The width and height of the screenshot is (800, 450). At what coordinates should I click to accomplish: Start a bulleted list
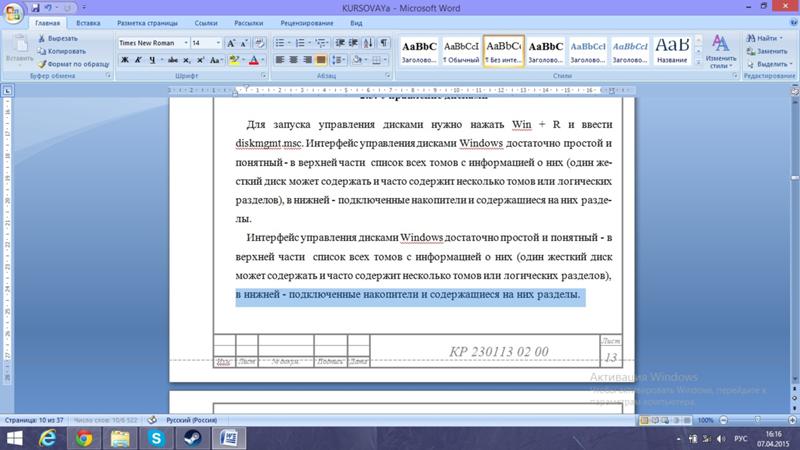click(x=280, y=43)
